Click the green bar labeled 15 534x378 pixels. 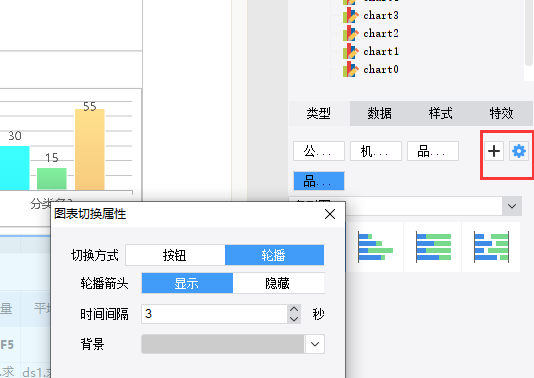pos(51,179)
